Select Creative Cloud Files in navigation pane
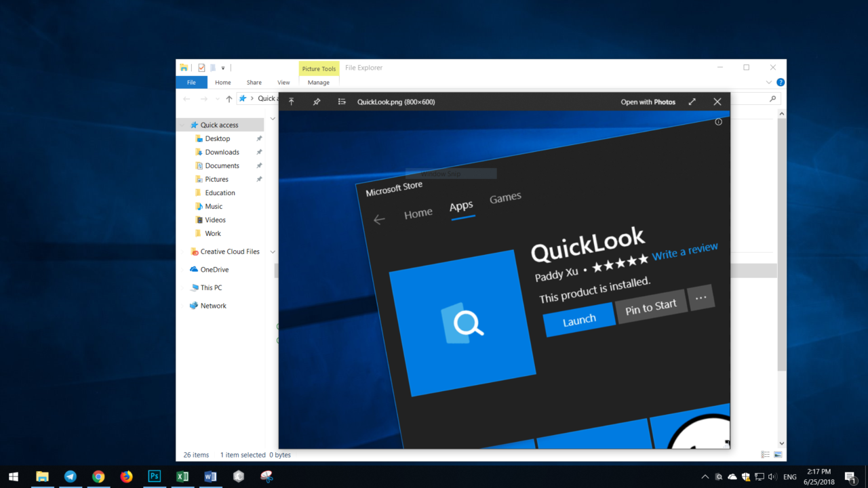Screen dimensions: 868x488 pos(230,251)
